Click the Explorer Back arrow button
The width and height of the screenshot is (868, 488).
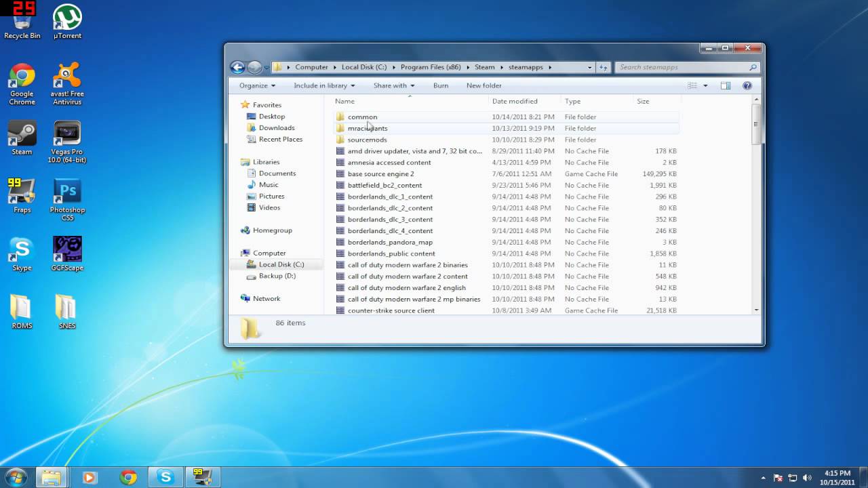click(x=237, y=67)
